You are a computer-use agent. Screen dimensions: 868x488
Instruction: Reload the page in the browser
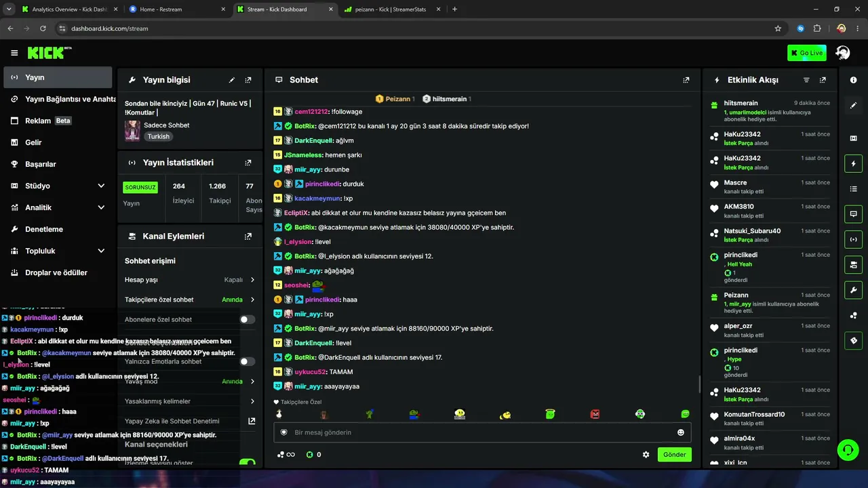click(43, 28)
